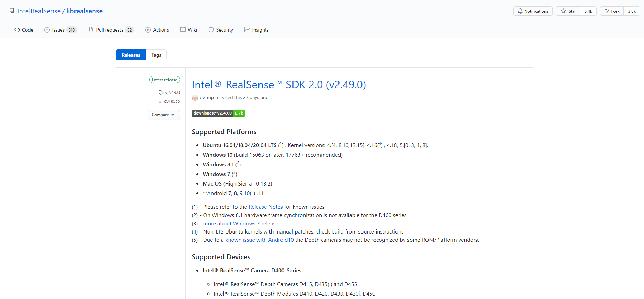View the 5.4k stargazers count
This screenshot has width=644, height=299.
588,11
